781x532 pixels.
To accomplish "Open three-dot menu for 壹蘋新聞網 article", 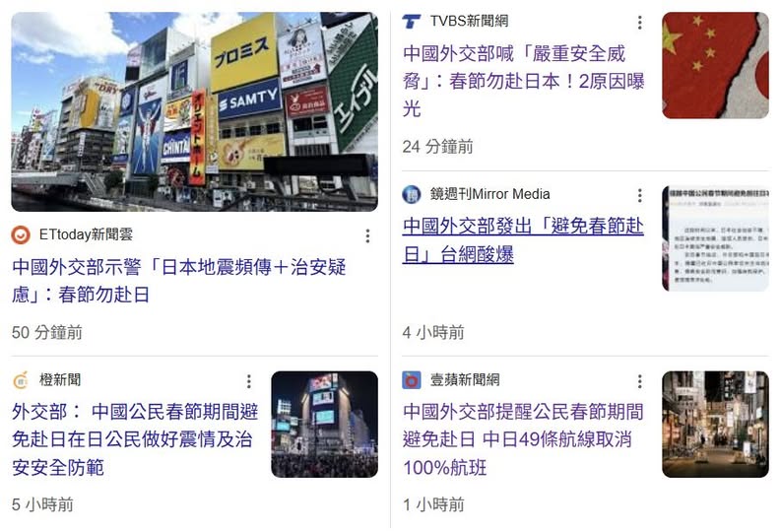I will 639,381.
